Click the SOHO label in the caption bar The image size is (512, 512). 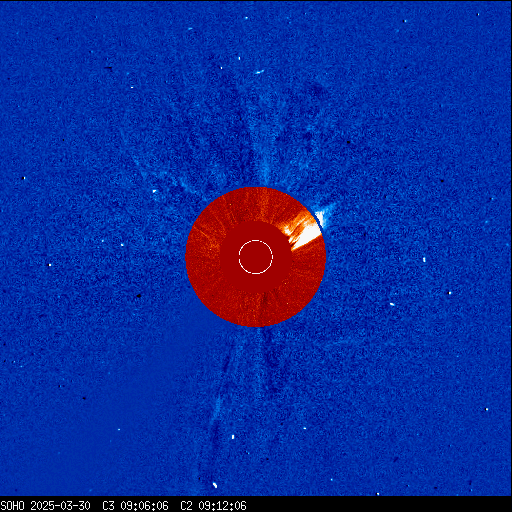click(13, 505)
